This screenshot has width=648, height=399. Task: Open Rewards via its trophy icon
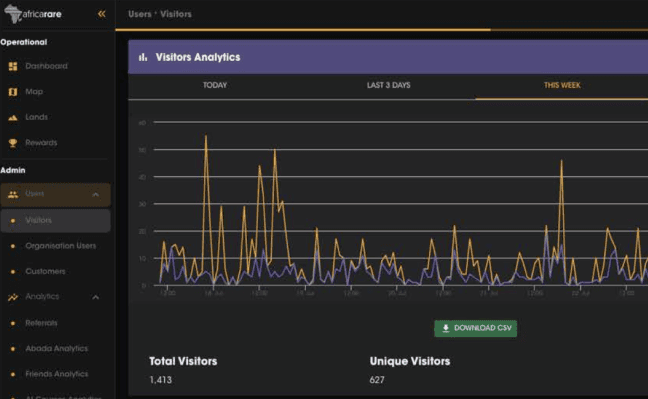[13, 143]
